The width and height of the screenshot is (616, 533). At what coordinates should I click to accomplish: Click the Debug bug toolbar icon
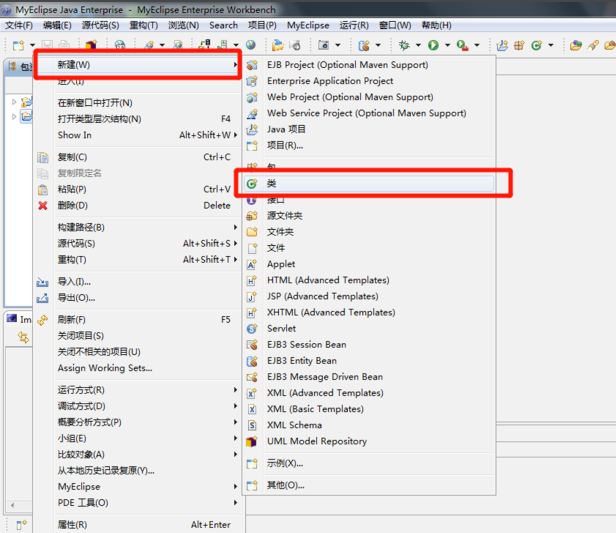click(403, 46)
